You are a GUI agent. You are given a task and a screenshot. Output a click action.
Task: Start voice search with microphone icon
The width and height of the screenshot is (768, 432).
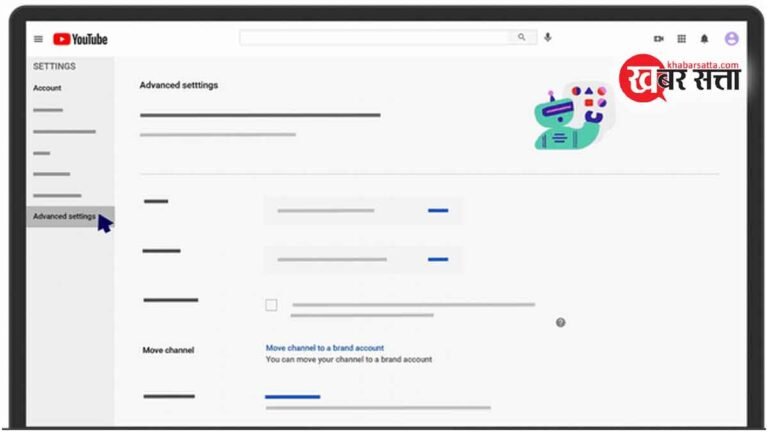pyautogui.click(x=548, y=37)
